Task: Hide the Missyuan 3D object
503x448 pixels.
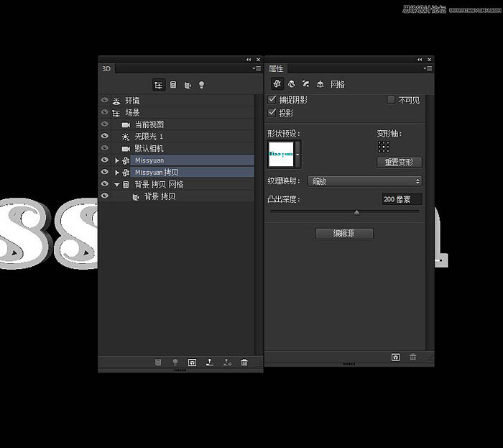Action: [105, 160]
